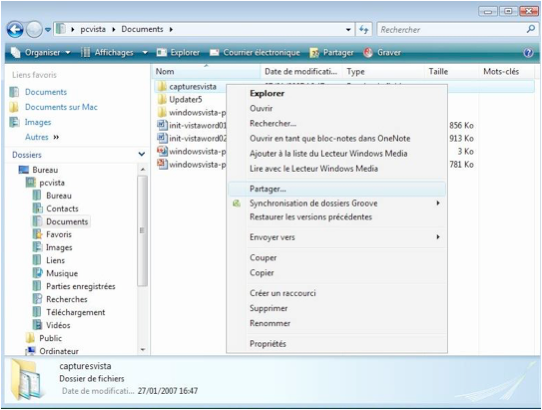
Task: Click Explorer in the toolbar
Action: pyautogui.click(x=178, y=53)
